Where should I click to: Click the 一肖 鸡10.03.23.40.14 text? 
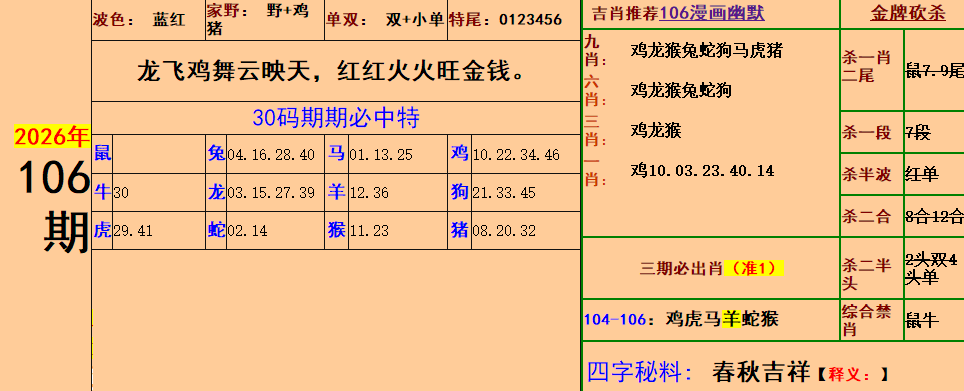[x=702, y=170]
